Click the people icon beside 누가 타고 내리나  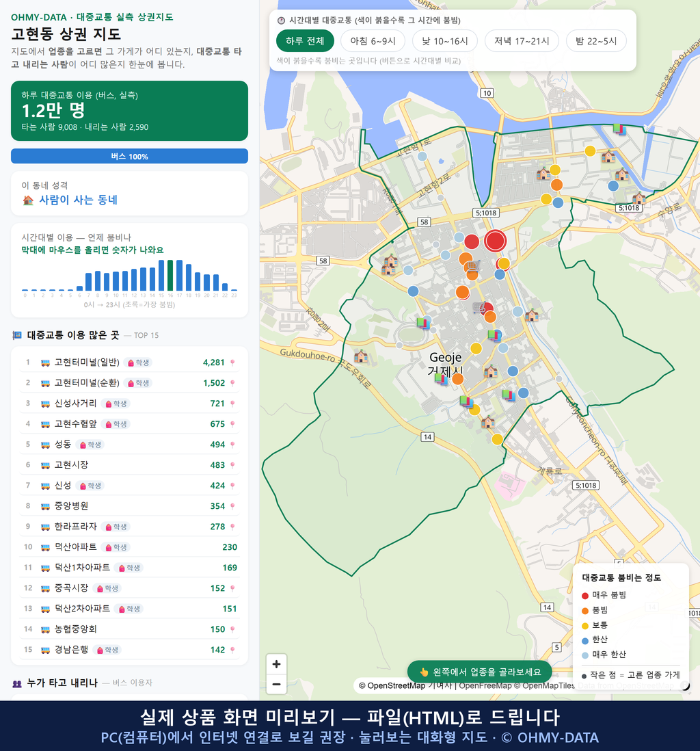(x=17, y=683)
